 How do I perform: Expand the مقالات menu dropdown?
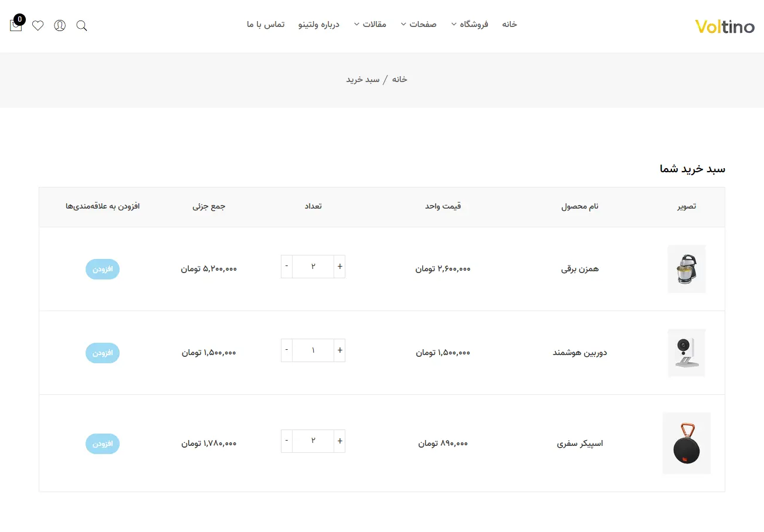(370, 25)
